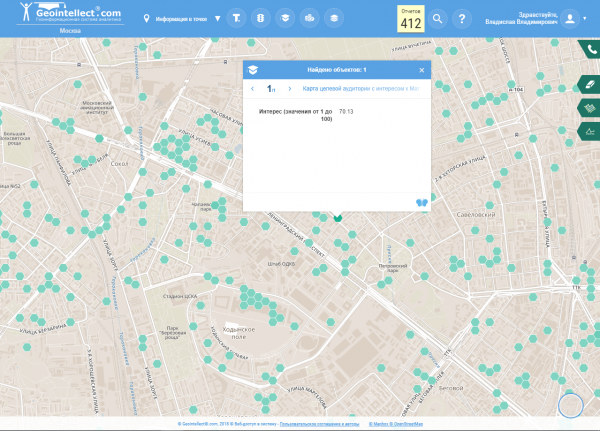Click the blue circle map control
This screenshot has width=600, height=431.
(571, 405)
